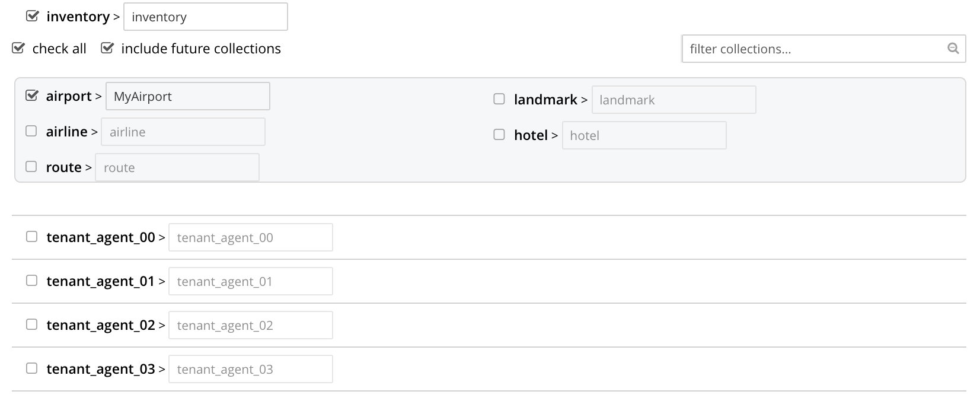Select the route collection checkbox
This screenshot has width=980, height=404.
[31, 167]
